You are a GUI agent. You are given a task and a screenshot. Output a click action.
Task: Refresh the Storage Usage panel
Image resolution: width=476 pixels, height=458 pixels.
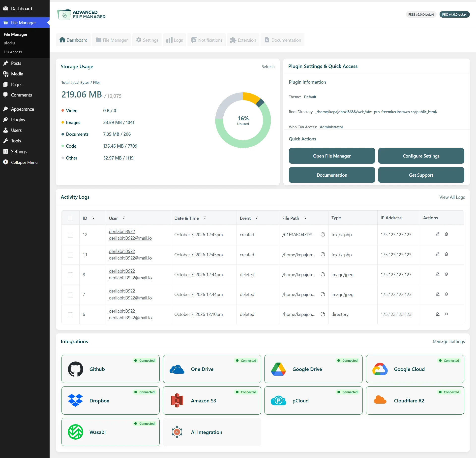268,66
